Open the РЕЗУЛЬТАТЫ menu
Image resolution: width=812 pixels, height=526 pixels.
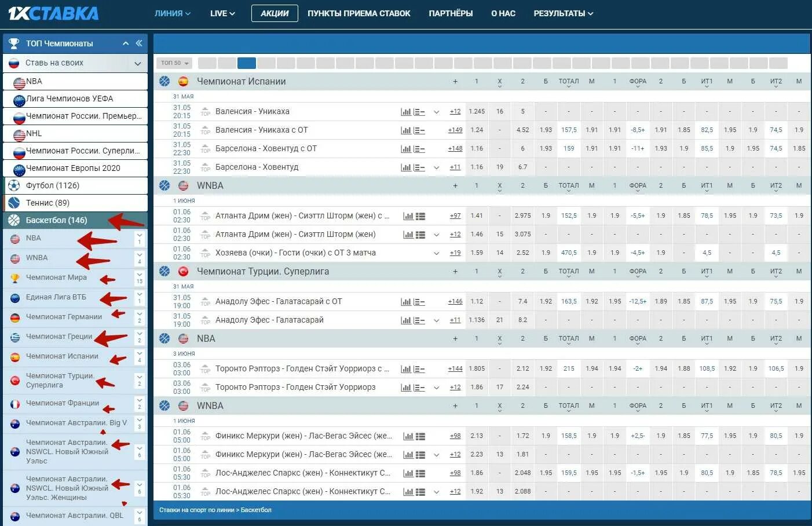pyautogui.click(x=563, y=13)
